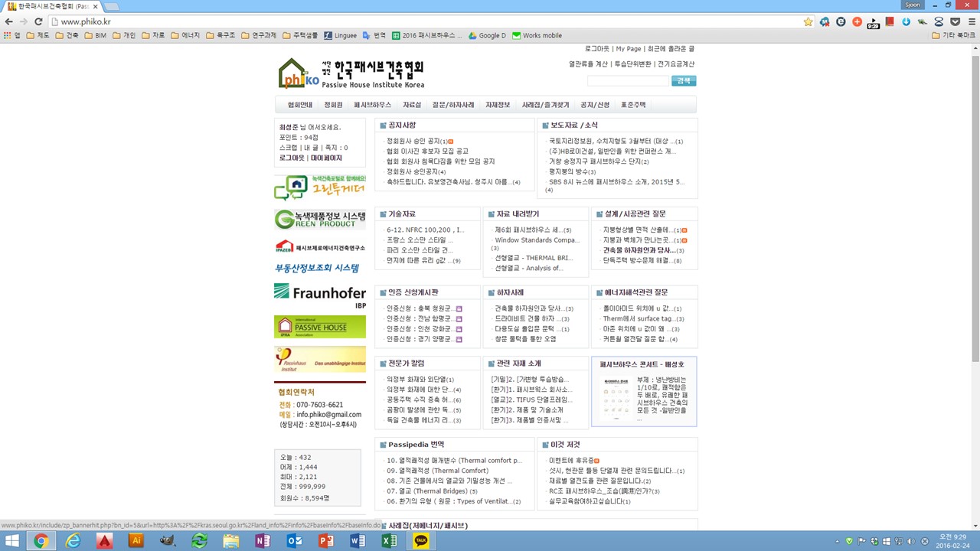Launch Adobe Illustrator from the taskbar
The image size is (980, 551).
click(136, 541)
